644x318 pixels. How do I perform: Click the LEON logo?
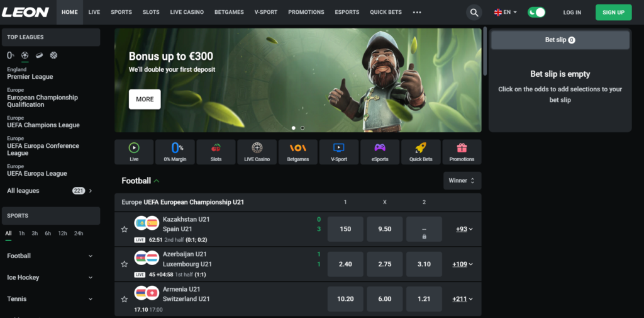tap(25, 13)
